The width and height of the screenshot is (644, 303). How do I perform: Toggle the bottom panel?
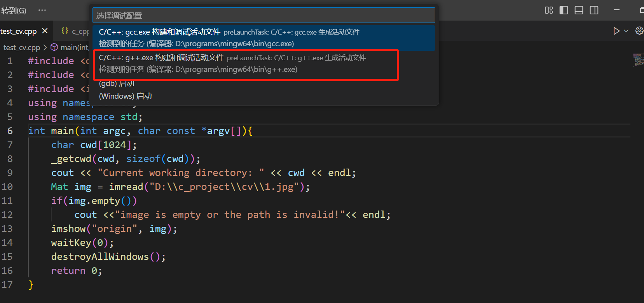[x=579, y=10]
